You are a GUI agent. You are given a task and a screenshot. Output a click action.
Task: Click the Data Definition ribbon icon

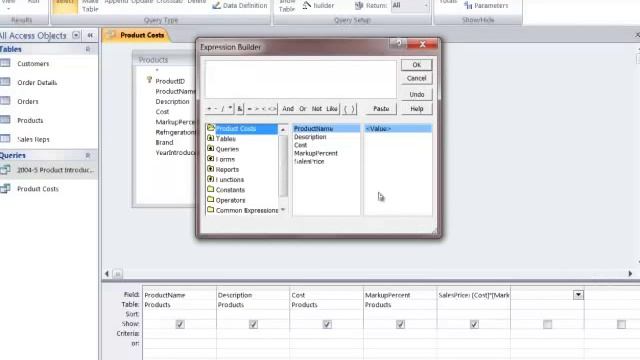click(216, 5)
